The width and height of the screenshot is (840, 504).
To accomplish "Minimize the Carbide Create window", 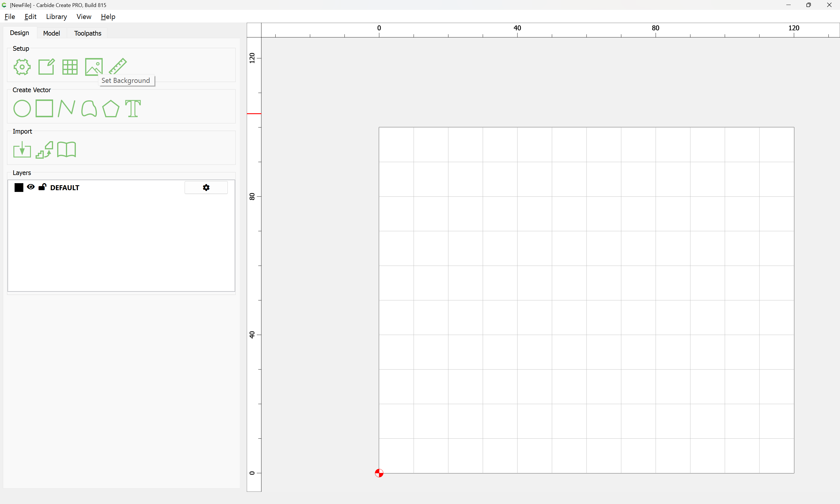I will coord(788,5).
